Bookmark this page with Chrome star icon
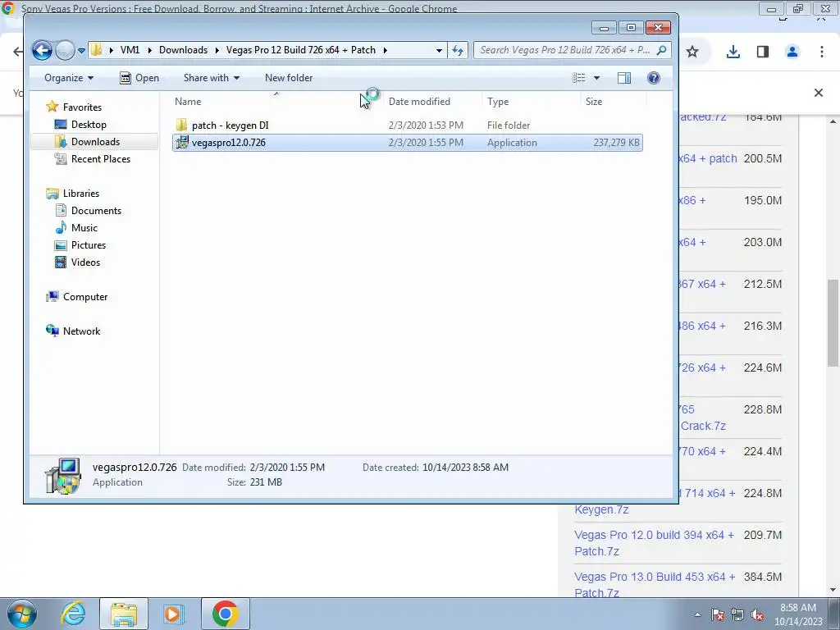The width and height of the screenshot is (840, 630). 692,52
